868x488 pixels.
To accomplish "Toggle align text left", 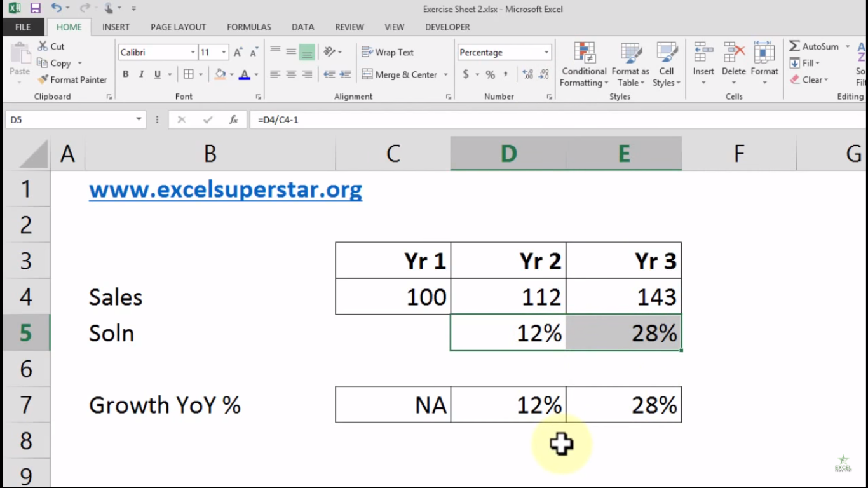I will [x=275, y=74].
